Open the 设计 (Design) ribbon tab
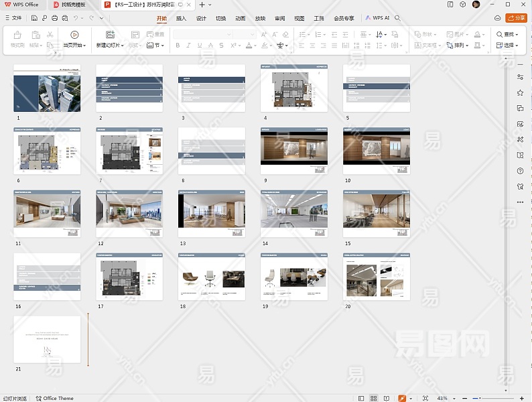Viewport: 532px width, 402px height. pyautogui.click(x=201, y=18)
